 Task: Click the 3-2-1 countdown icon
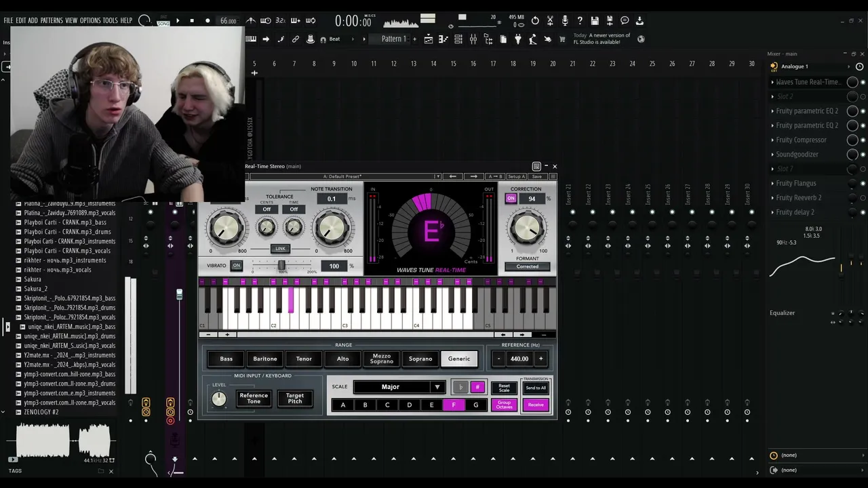click(281, 20)
